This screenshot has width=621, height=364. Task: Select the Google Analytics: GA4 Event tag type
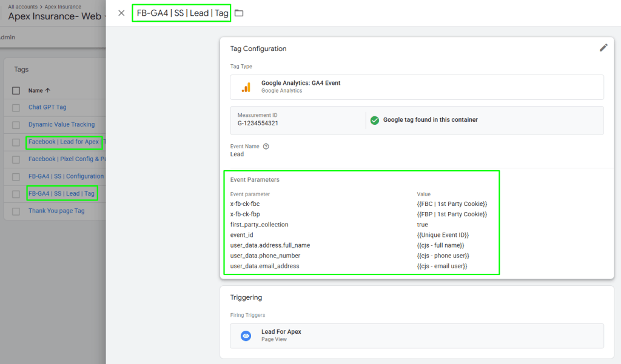click(416, 87)
